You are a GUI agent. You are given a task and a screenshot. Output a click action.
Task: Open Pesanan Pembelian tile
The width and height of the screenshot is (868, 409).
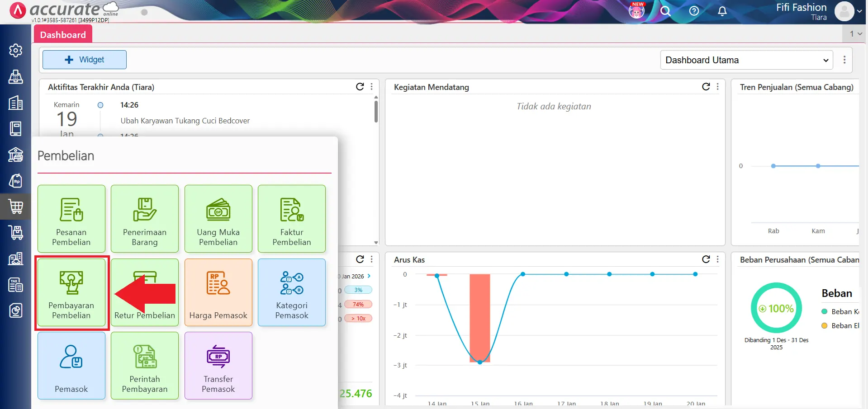click(x=71, y=219)
